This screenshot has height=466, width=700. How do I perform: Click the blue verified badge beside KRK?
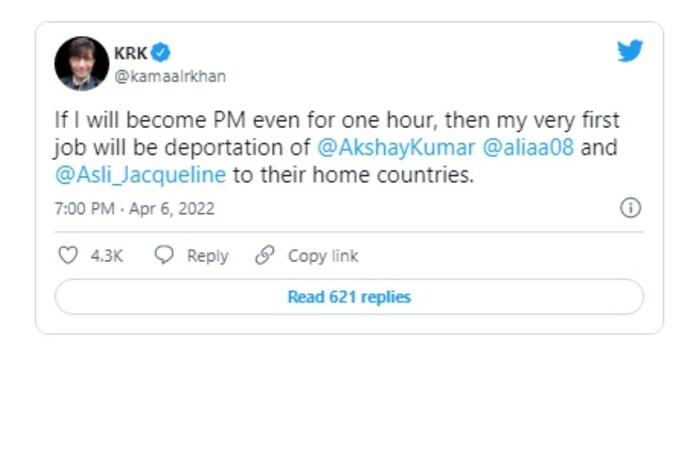coord(160,51)
